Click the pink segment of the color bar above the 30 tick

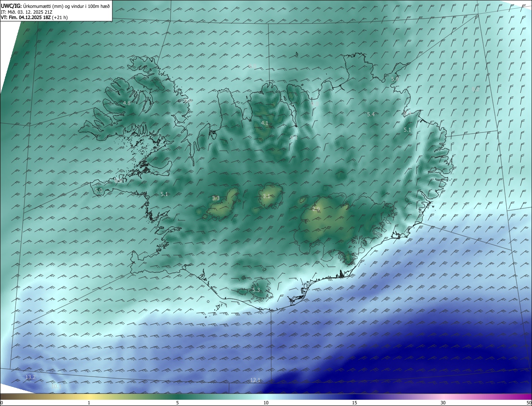[x=443, y=396]
